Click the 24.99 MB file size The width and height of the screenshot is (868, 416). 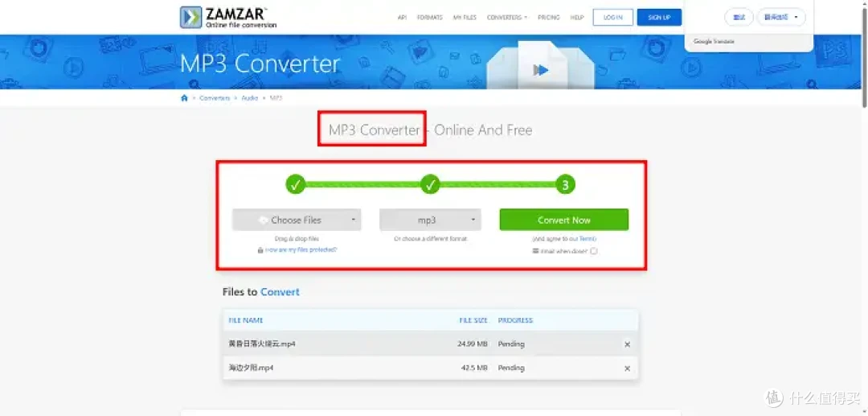coord(473,344)
